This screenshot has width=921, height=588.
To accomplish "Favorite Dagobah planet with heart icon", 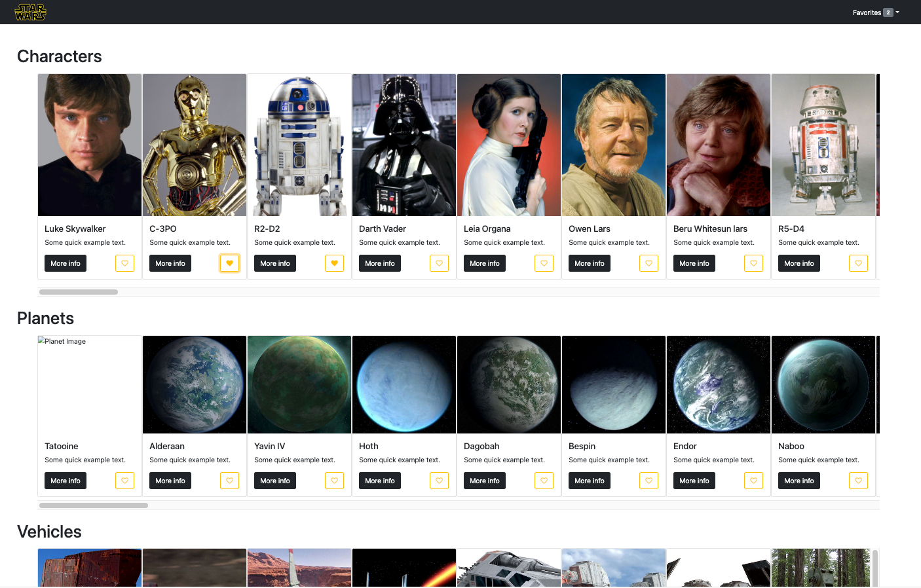I will 544,481.
